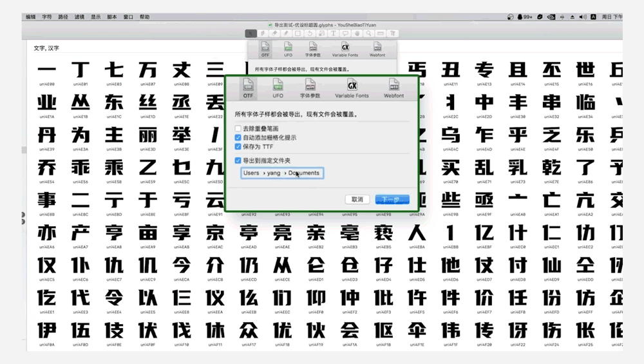Switch to the Text tool
The image size is (644, 364).
[x=334, y=34]
